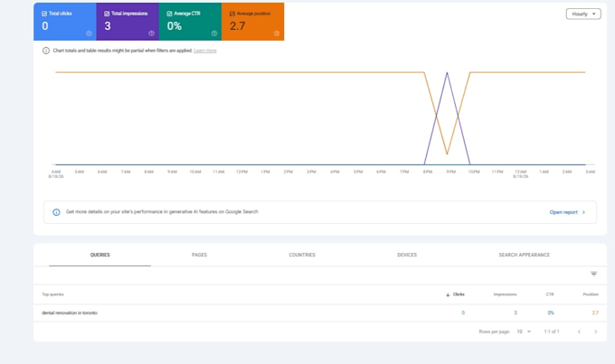Switch to the Pages tab
The height and width of the screenshot is (364, 615).
199,255
